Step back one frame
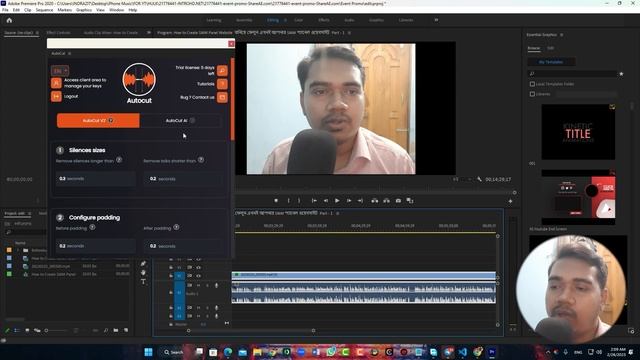640x360 pixels. [326, 200]
